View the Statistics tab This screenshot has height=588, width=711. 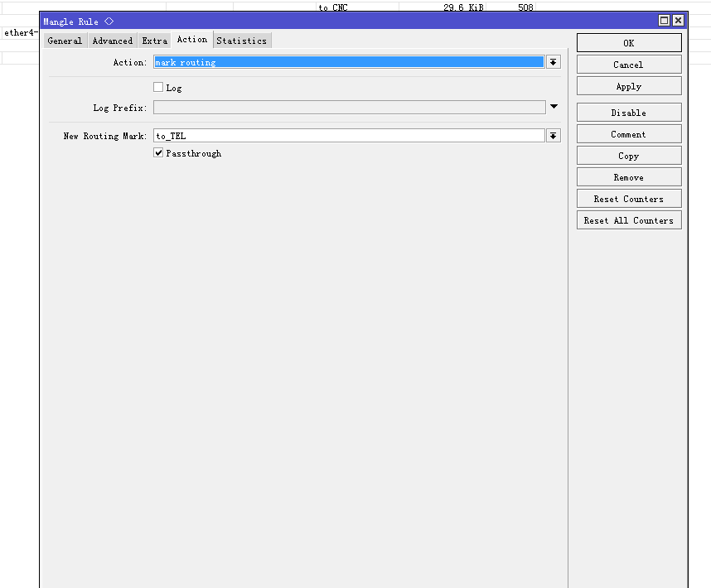click(x=242, y=41)
